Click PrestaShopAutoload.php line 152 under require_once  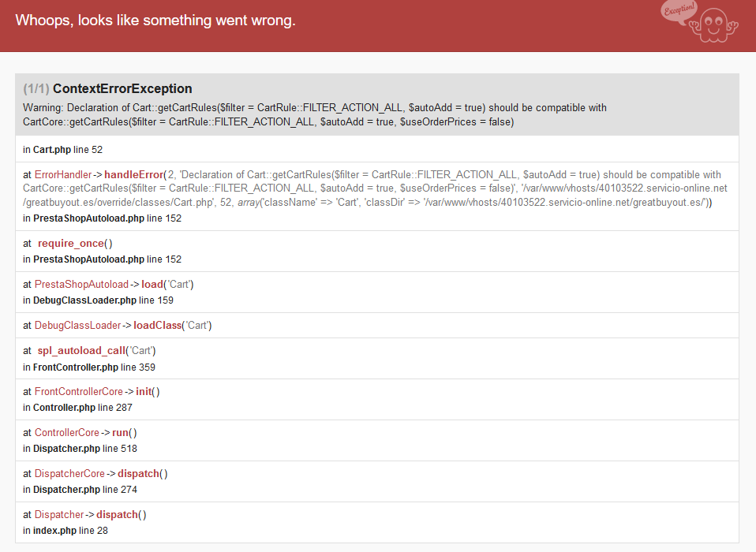[107, 259]
